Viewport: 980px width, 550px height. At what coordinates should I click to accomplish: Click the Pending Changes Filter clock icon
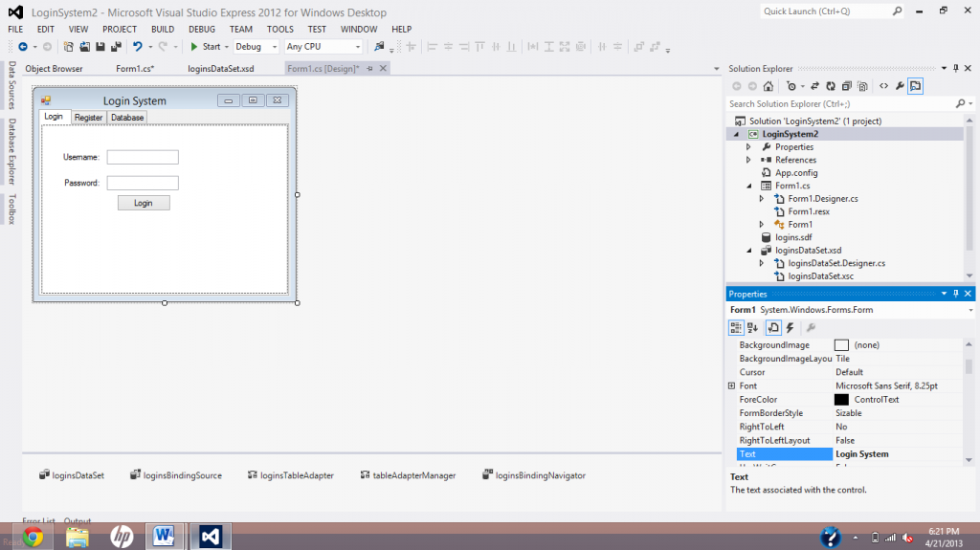(791, 86)
